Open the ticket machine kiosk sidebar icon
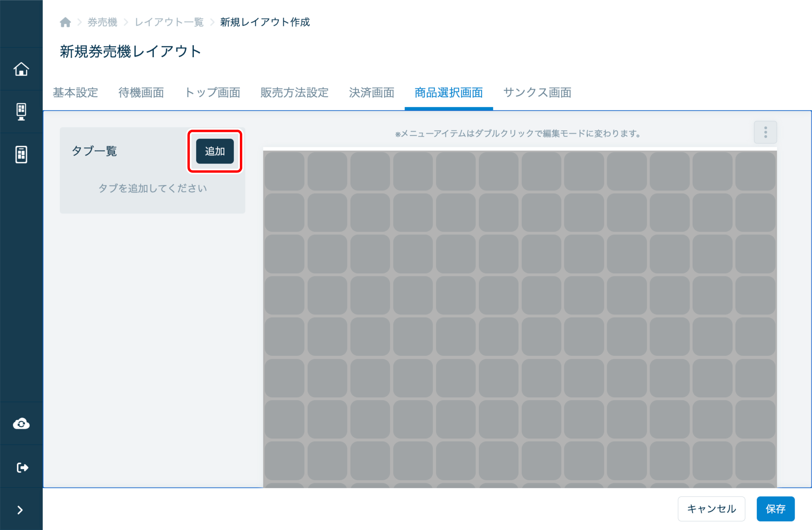 (21, 112)
